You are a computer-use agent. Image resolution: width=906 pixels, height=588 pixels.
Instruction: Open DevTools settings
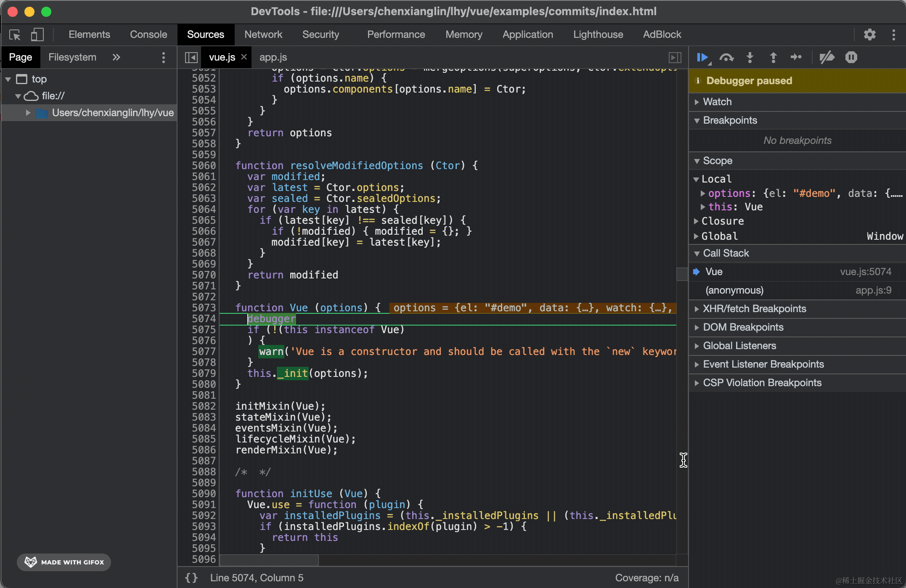(870, 34)
